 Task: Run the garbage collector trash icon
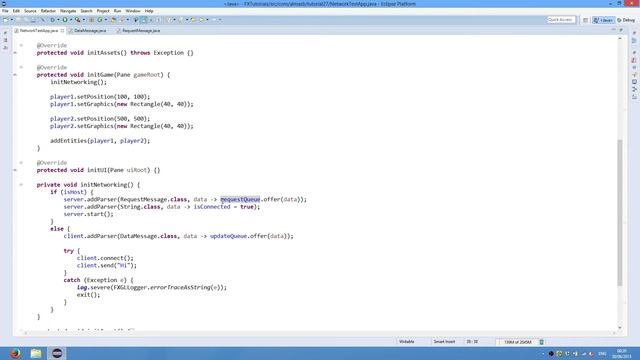(542, 342)
